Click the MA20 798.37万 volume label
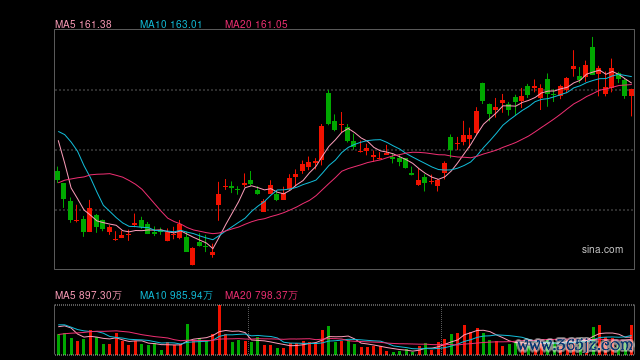 pos(261,295)
